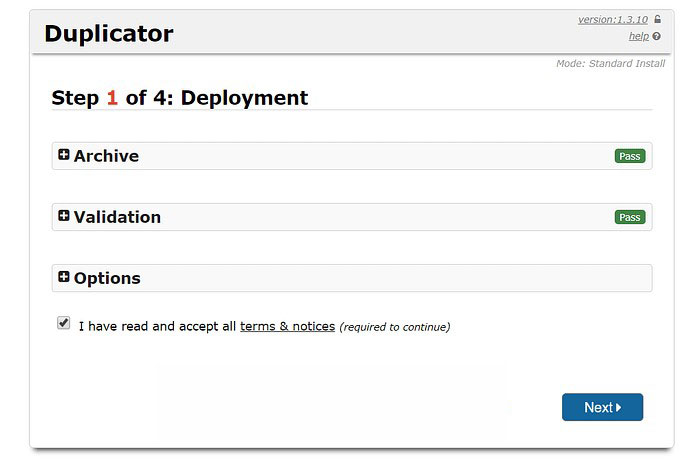Image resolution: width=698 pixels, height=468 pixels.
Task: Click the help question mark icon
Action: (657, 37)
